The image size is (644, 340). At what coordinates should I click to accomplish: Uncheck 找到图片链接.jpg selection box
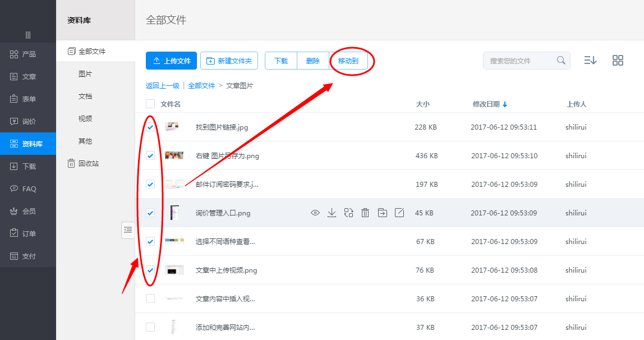pyautogui.click(x=150, y=127)
